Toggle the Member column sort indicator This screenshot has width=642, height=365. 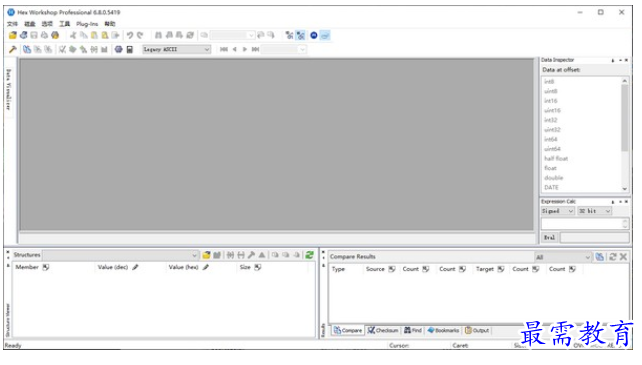coord(46,267)
